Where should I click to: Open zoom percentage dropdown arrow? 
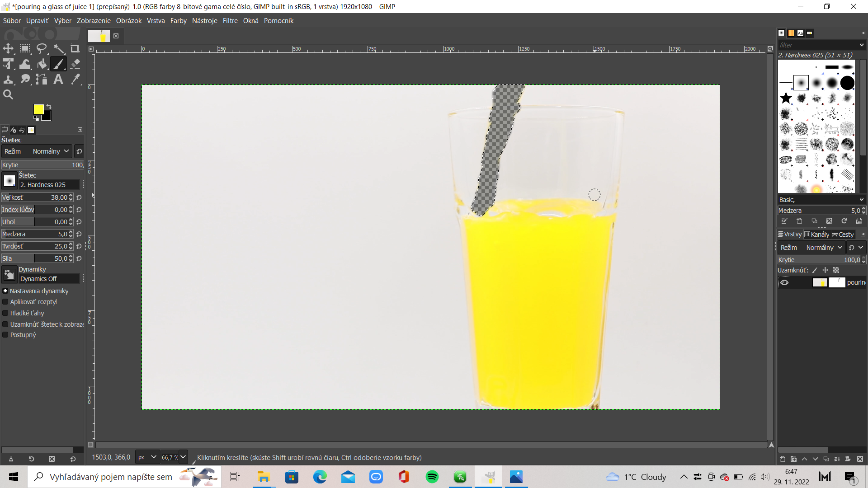183,457
